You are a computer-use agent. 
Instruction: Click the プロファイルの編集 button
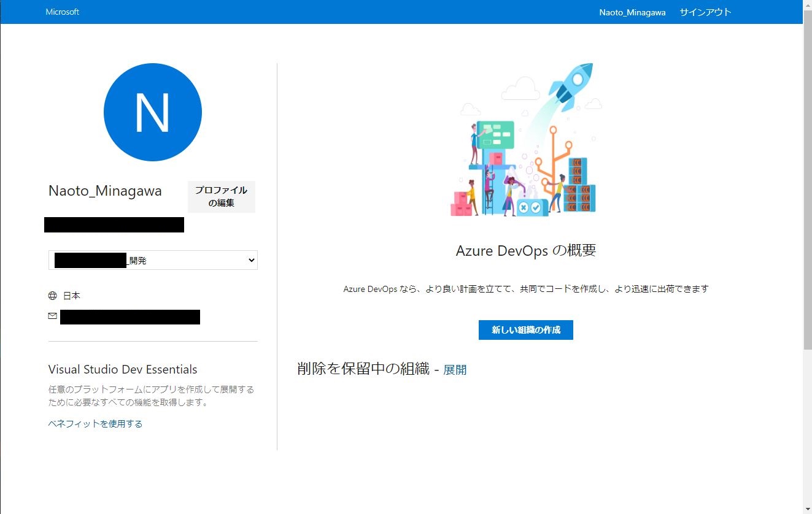tap(221, 196)
